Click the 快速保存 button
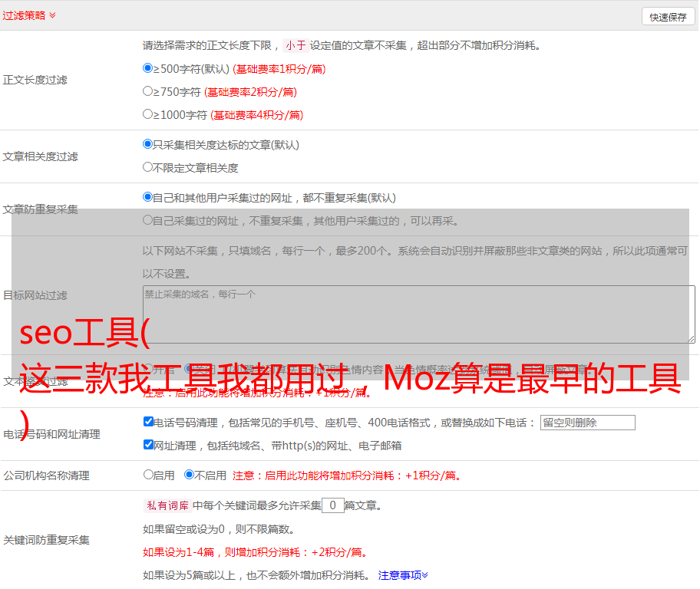Image resolution: width=700 pixels, height=589 pixels. (x=668, y=17)
